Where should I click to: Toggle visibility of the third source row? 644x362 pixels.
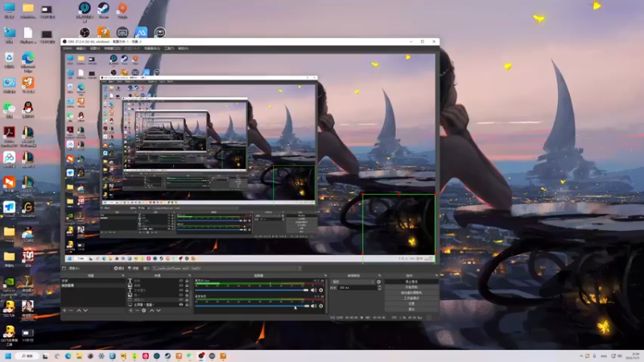point(181,290)
